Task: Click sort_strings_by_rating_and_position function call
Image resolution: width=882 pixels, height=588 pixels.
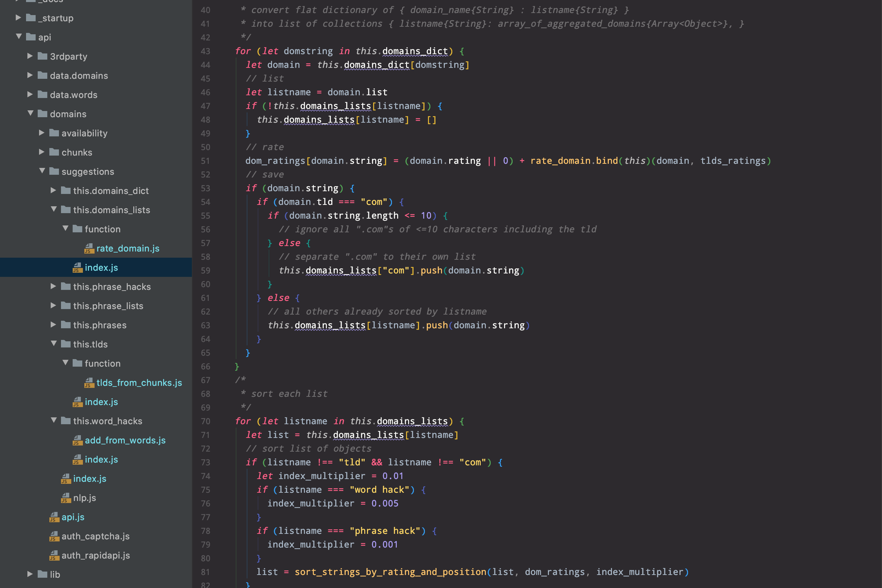Action: 390,572
